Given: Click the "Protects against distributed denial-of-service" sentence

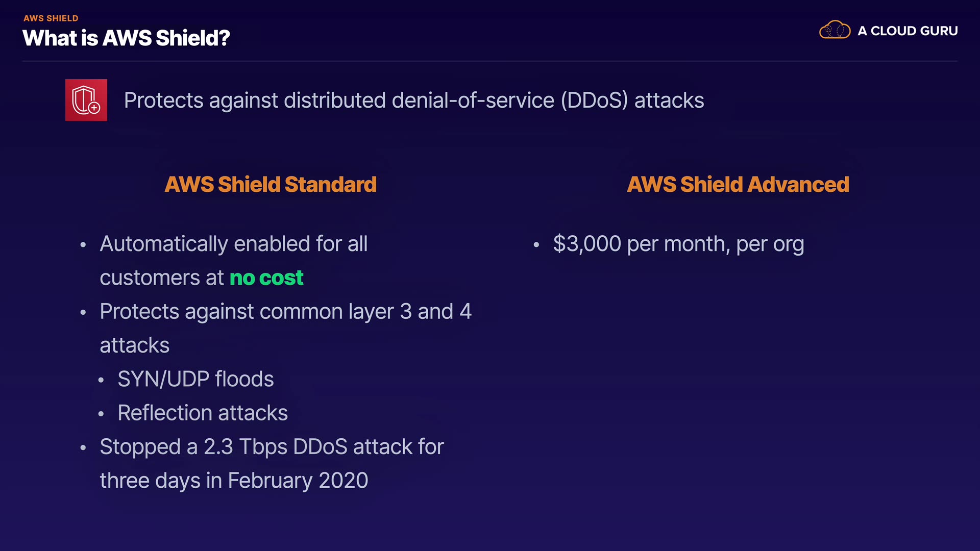Looking at the screenshot, I should point(413,101).
